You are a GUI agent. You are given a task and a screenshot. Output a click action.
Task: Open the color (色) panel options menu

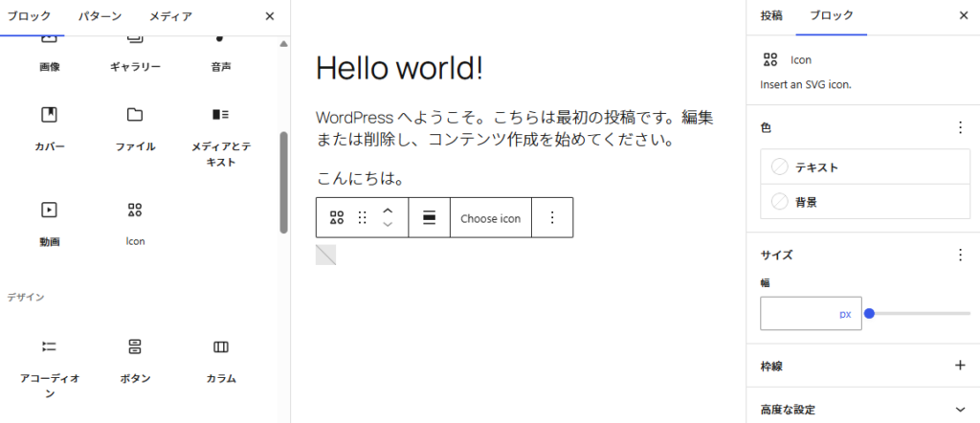click(960, 127)
